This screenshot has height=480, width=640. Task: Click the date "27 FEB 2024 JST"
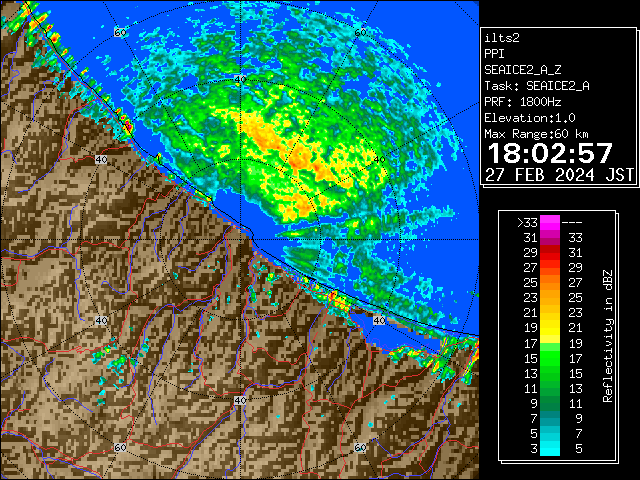[559, 175]
